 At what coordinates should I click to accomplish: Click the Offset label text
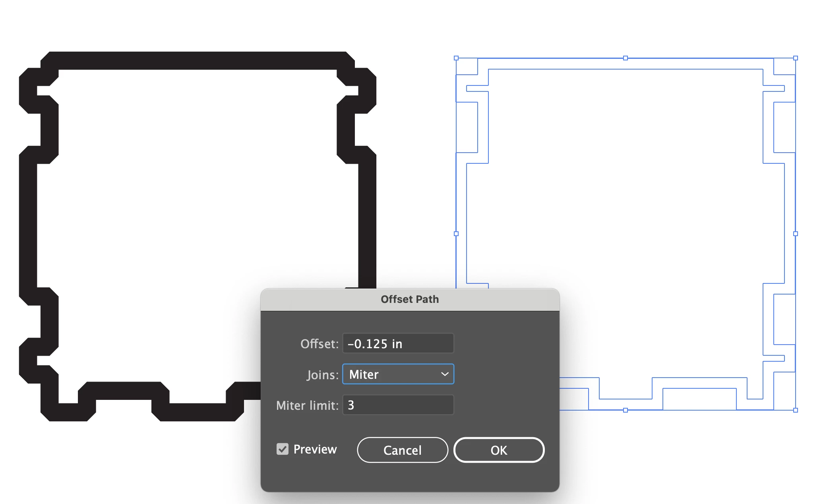[319, 344]
